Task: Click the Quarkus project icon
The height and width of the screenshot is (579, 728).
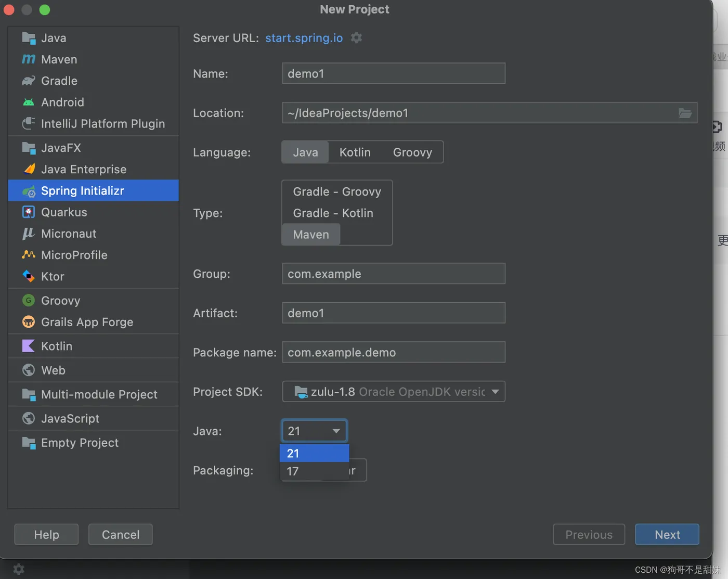Action: 29,212
